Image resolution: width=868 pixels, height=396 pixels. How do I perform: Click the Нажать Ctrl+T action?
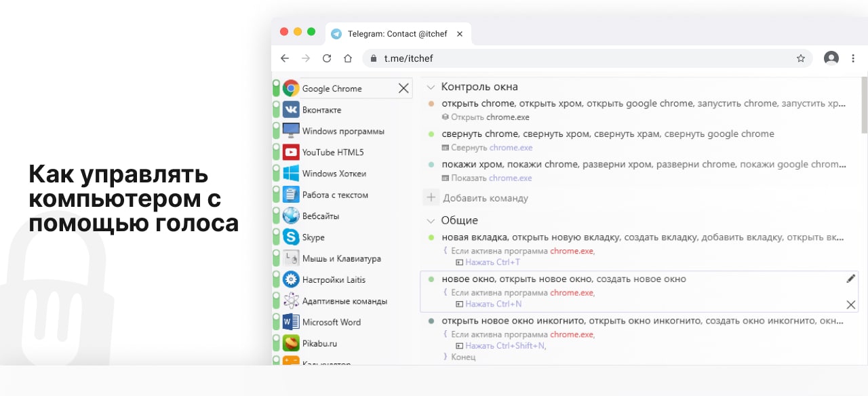point(488,262)
